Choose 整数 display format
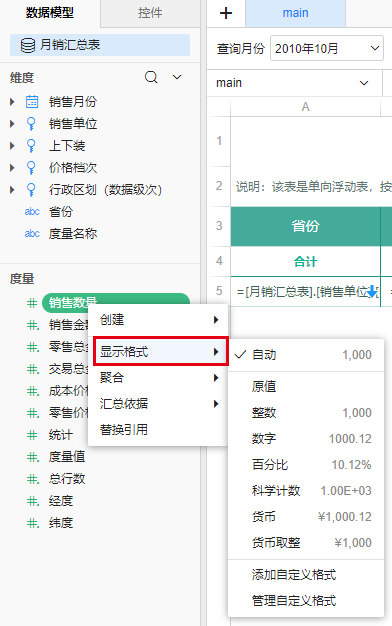 [306, 412]
